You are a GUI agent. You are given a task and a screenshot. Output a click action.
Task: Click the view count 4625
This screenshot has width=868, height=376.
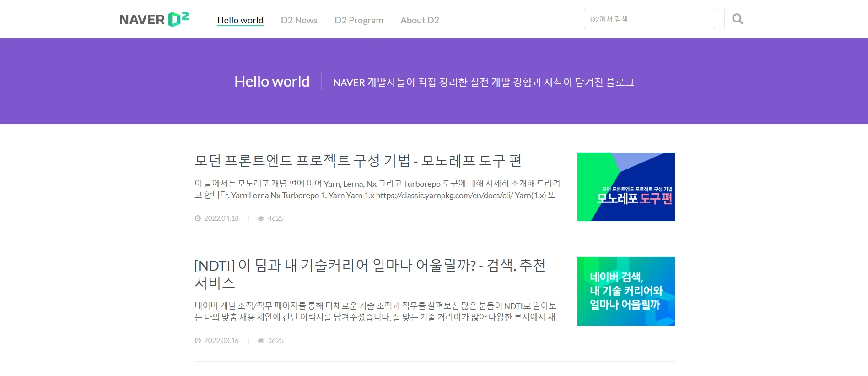275,218
